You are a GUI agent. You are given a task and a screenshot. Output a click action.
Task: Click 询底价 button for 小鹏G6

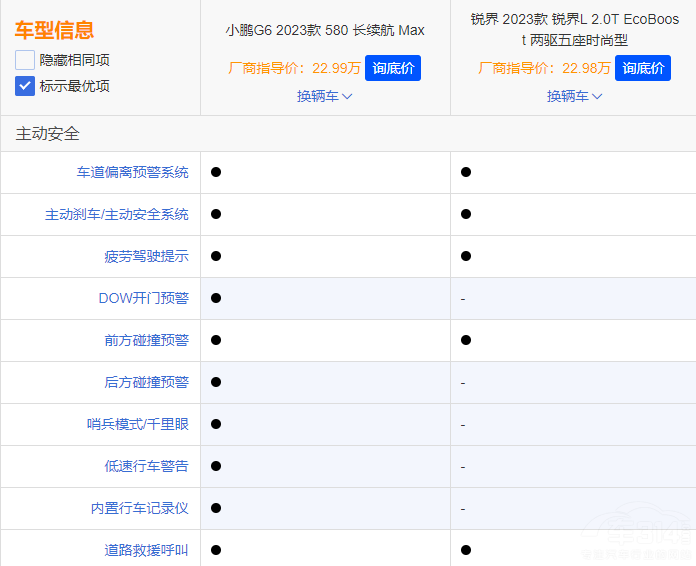coord(392,68)
